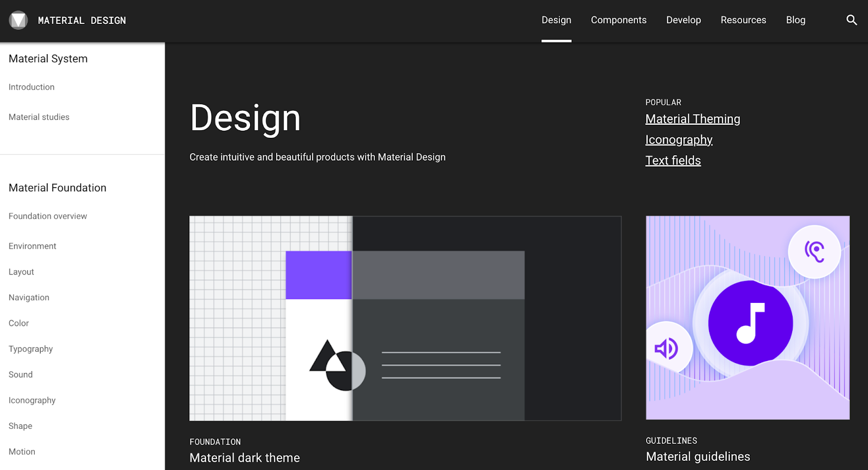Viewport: 868px width, 470px height.
Task: Open the Material guidelines sound card image
Action: [x=748, y=318]
